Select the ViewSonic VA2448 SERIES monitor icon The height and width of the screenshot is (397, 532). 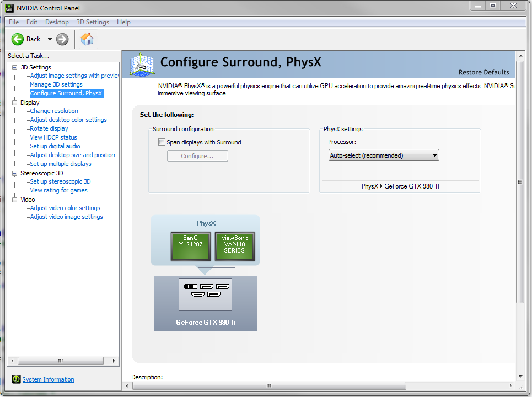click(235, 246)
